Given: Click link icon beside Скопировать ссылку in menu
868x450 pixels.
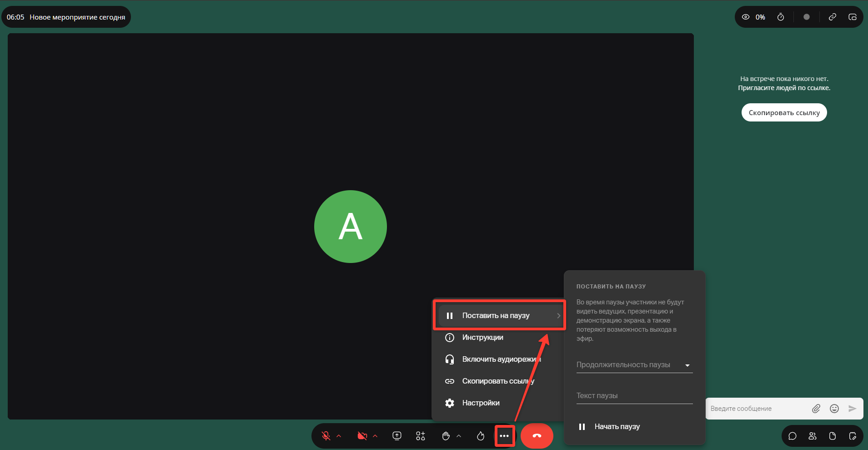Looking at the screenshot, I should (x=450, y=381).
